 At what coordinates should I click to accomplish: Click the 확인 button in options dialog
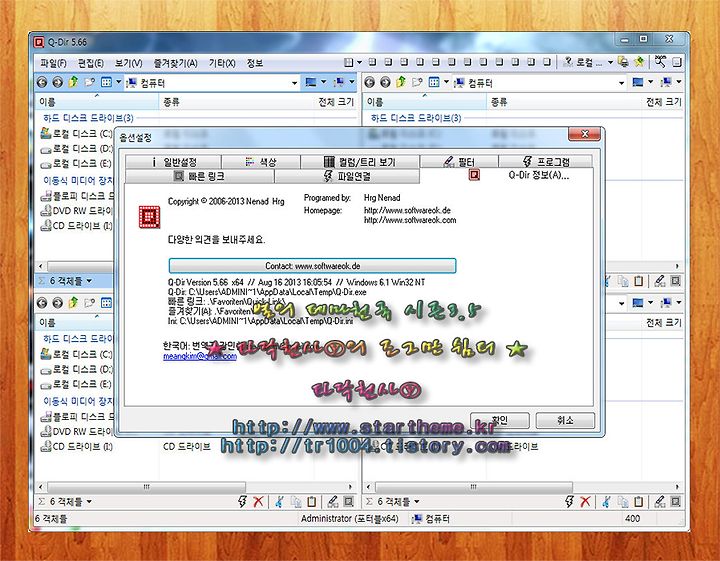tap(500, 420)
